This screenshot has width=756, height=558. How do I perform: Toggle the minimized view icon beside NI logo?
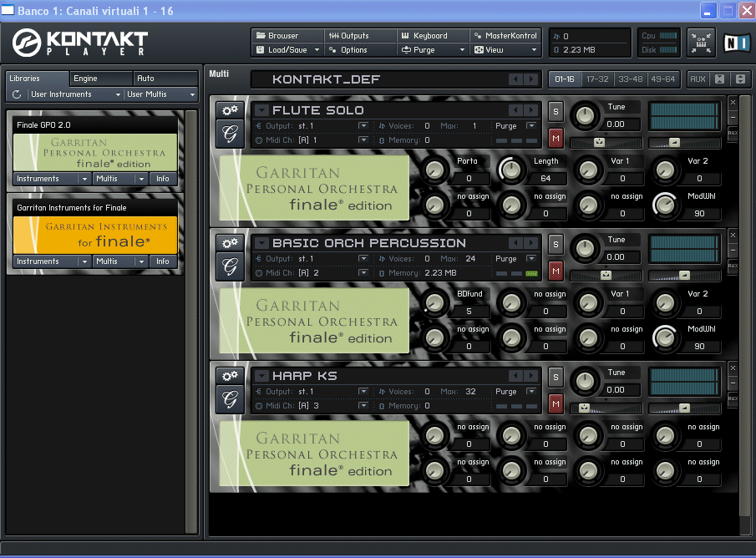[x=701, y=43]
